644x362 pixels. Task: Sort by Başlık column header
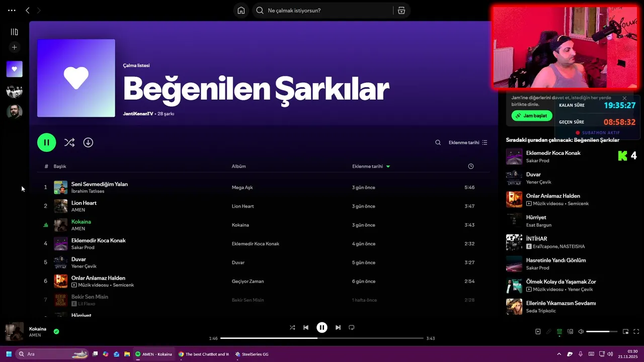[x=60, y=166]
